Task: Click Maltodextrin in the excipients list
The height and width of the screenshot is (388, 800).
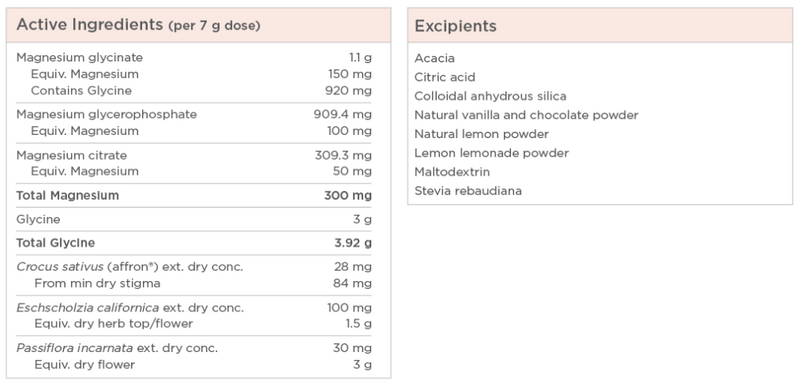Action: [x=452, y=172]
